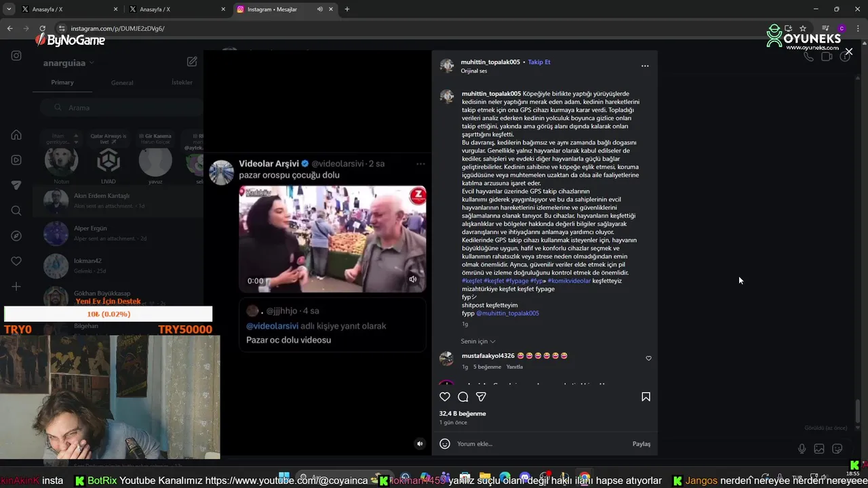This screenshot has height=488, width=868.
Task: Click the browser address bar URL
Action: tap(117, 28)
